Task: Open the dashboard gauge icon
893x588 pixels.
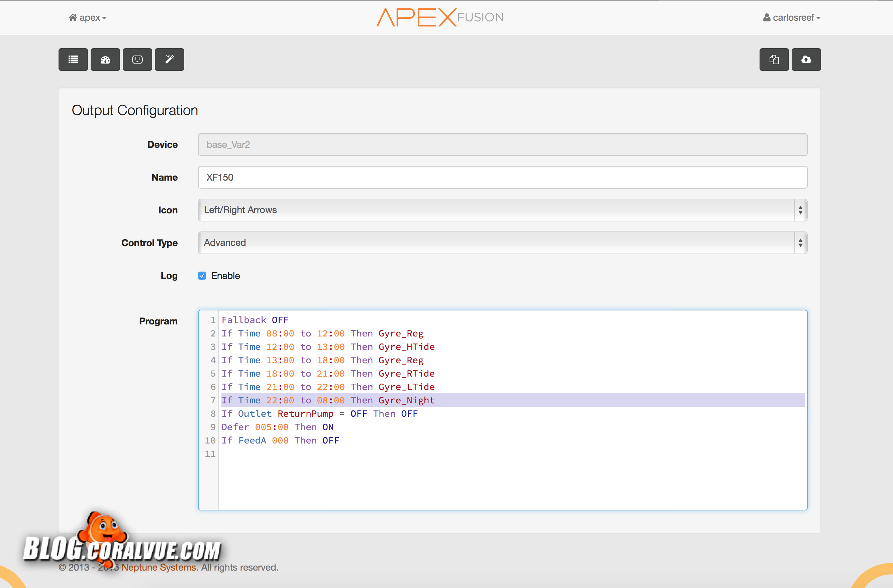Action: pyautogui.click(x=105, y=59)
